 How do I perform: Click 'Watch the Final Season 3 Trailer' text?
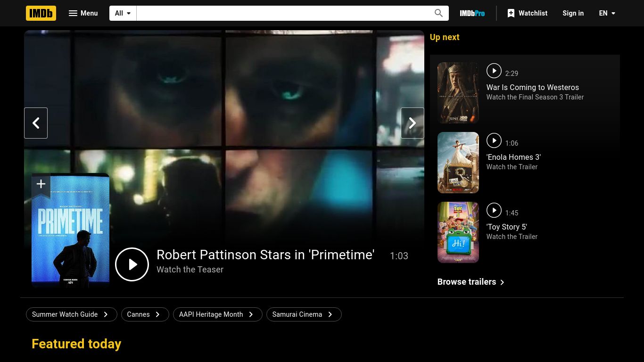tap(535, 97)
